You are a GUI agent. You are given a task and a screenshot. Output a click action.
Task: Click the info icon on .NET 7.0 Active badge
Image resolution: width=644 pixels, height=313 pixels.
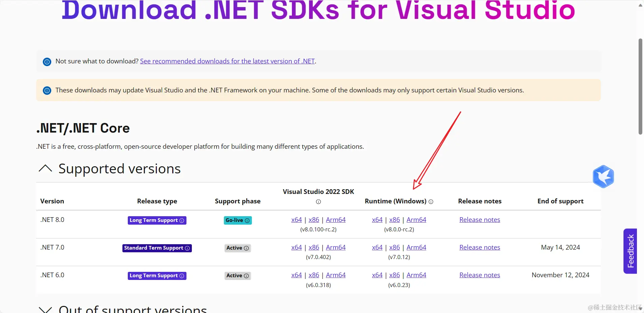246,248
